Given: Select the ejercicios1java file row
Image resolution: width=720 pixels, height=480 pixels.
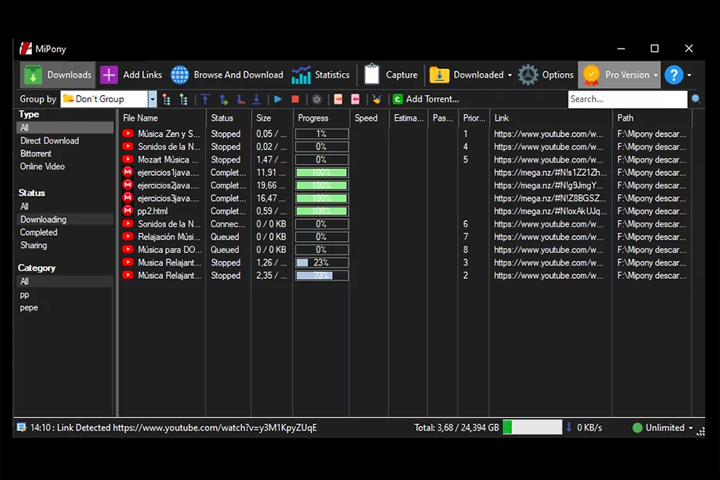Looking at the screenshot, I should point(404,172).
